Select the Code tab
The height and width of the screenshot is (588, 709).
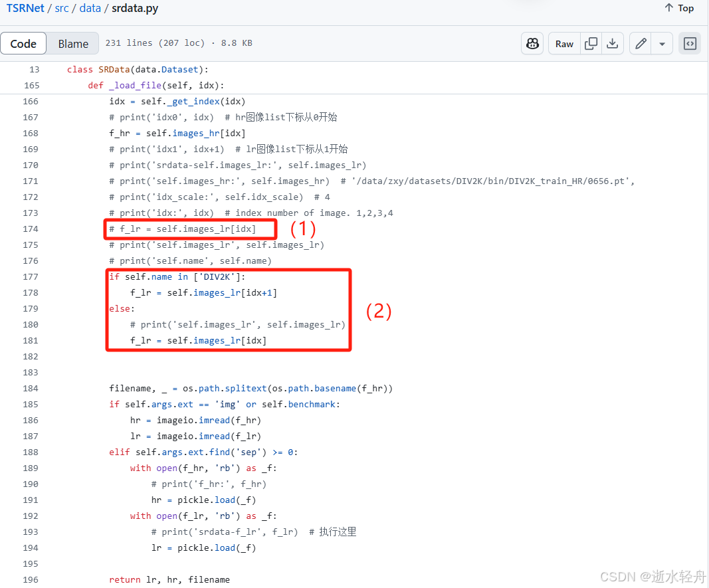click(x=24, y=43)
